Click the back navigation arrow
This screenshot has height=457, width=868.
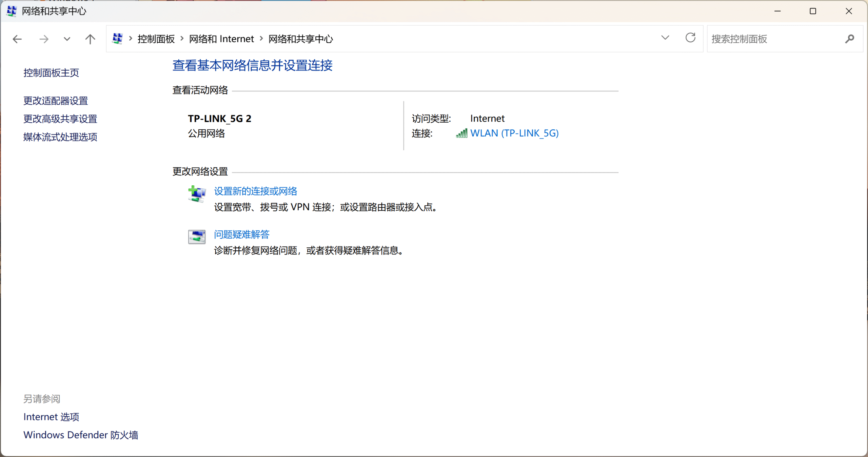(x=17, y=39)
